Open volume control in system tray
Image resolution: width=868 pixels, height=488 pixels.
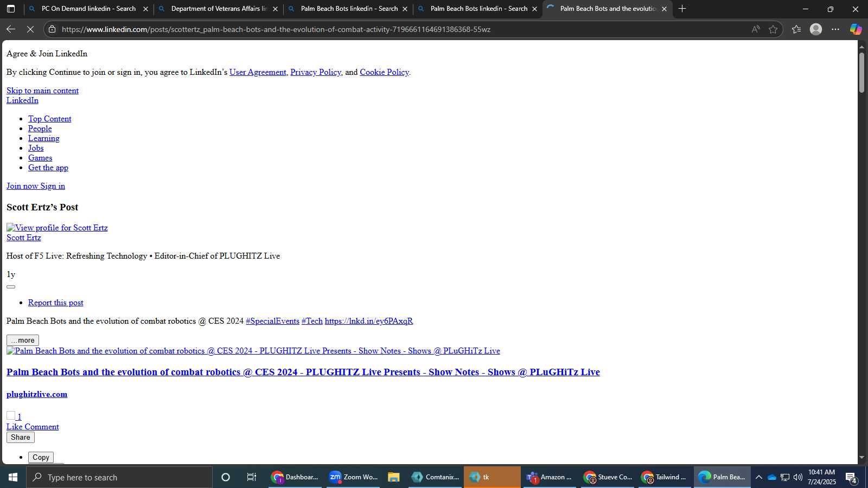point(798,477)
